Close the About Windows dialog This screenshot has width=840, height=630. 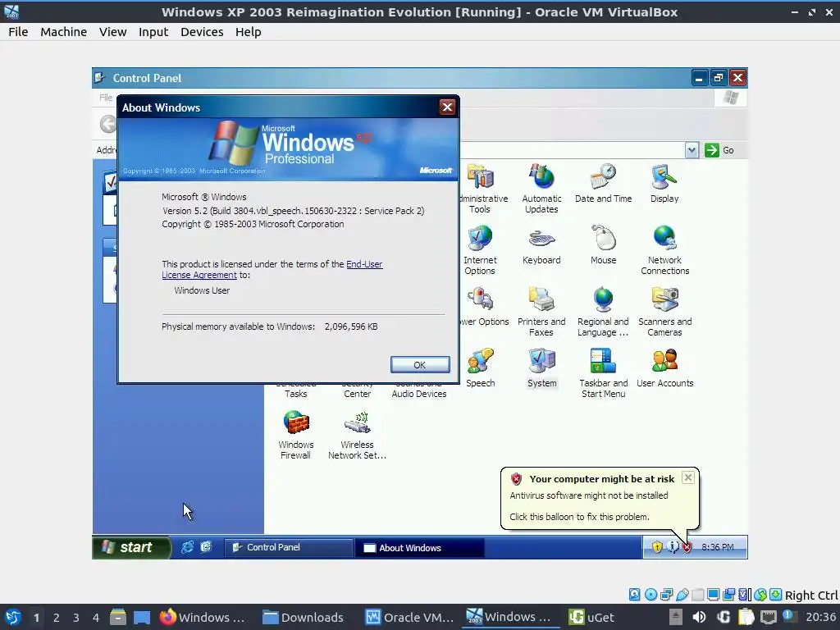(x=447, y=107)
